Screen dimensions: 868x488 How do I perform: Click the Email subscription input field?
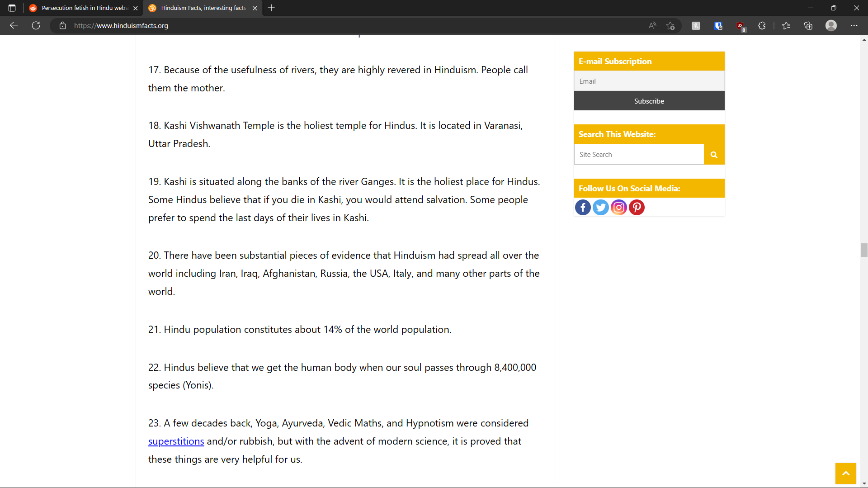point(649,81)
